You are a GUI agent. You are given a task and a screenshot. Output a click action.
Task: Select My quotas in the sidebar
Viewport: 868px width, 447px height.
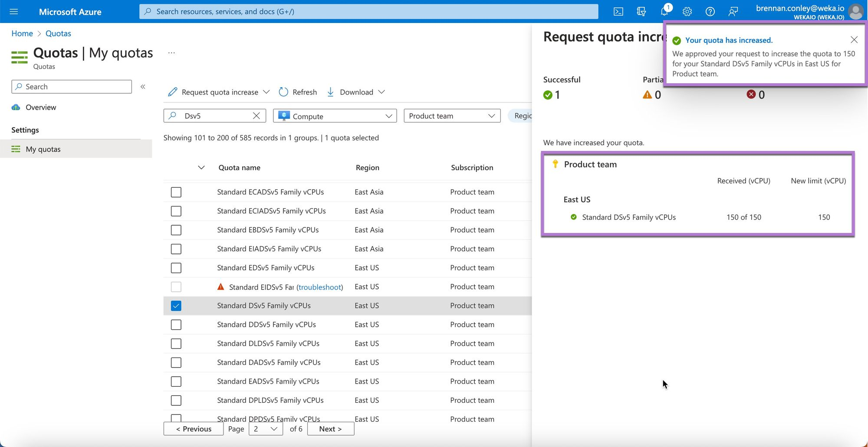pos(43,149)
